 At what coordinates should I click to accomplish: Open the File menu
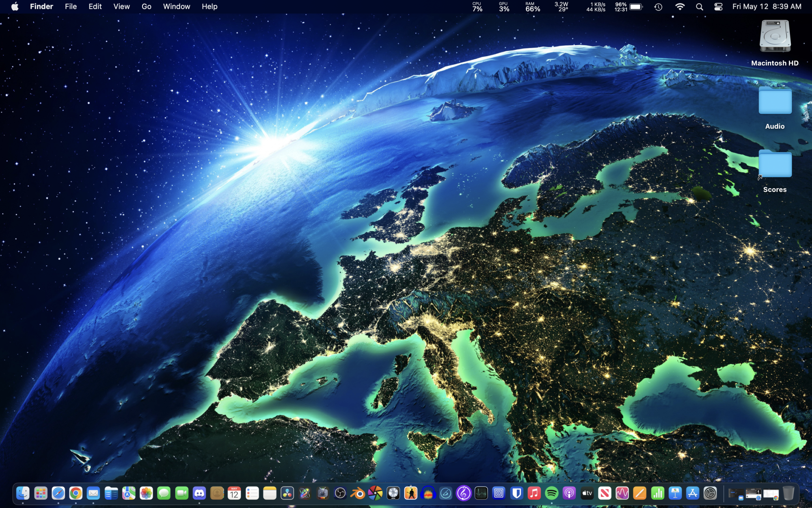pyautogui.click(x=71, y=7)
